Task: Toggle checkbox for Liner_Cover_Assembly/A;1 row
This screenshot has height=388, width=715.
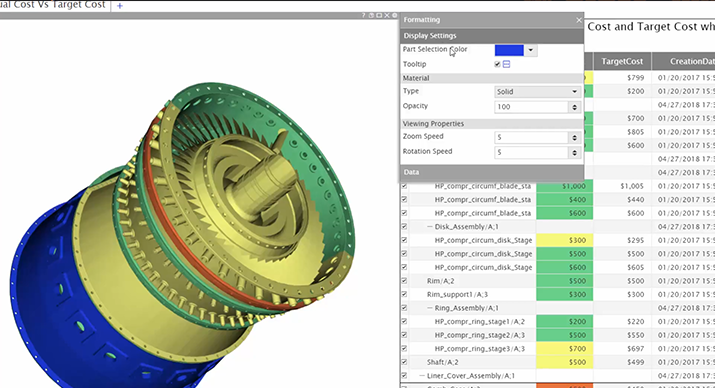Action: point(404,376)
